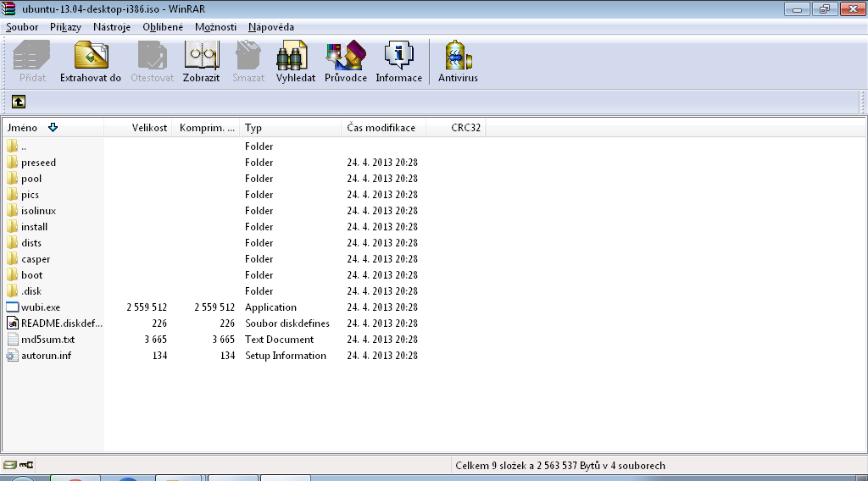
Task: Click the Přidat toolbar icon
Action: click(x=32, y=55)
